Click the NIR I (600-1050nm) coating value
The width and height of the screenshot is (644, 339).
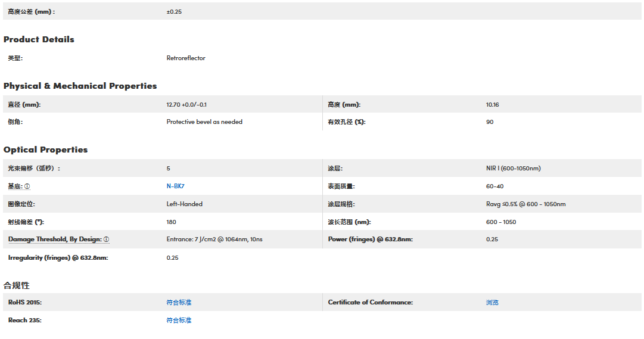point(513,169)
